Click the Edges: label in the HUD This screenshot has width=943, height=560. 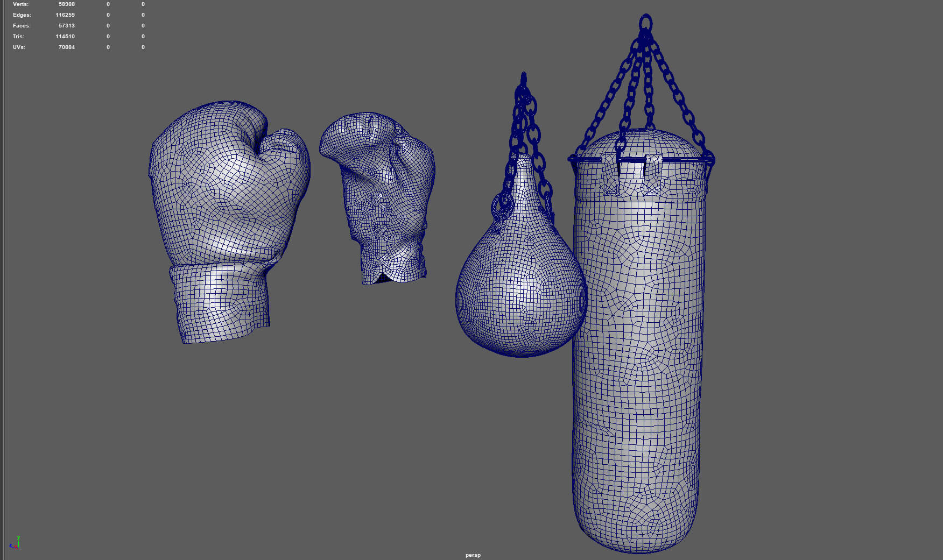pos(22,15)
